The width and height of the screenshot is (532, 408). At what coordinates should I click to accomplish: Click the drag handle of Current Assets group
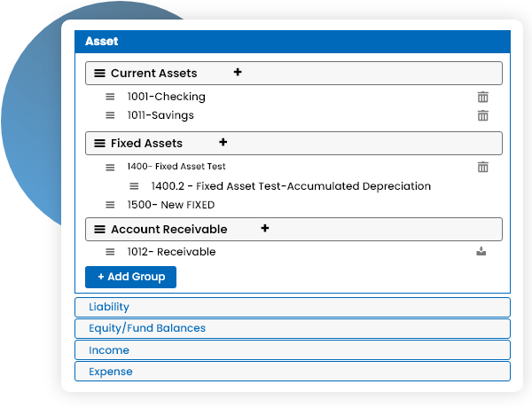pyautogui.click(x=99, y=74)
